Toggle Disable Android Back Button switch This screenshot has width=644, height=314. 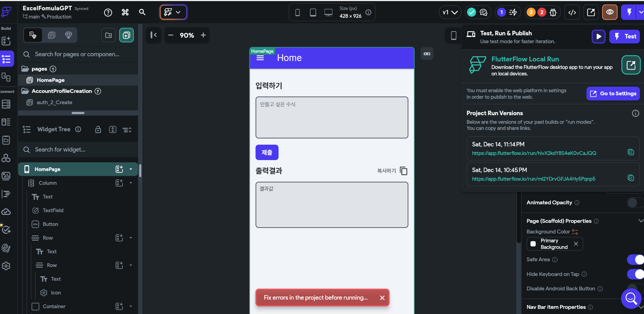tap(635, 288)
